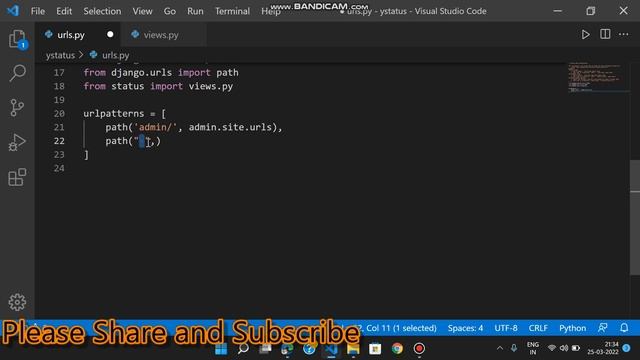The height and width of the screenshot is (360, 640).
Task: Click line number 22 in gutter
Action: [x=59, y=141]
